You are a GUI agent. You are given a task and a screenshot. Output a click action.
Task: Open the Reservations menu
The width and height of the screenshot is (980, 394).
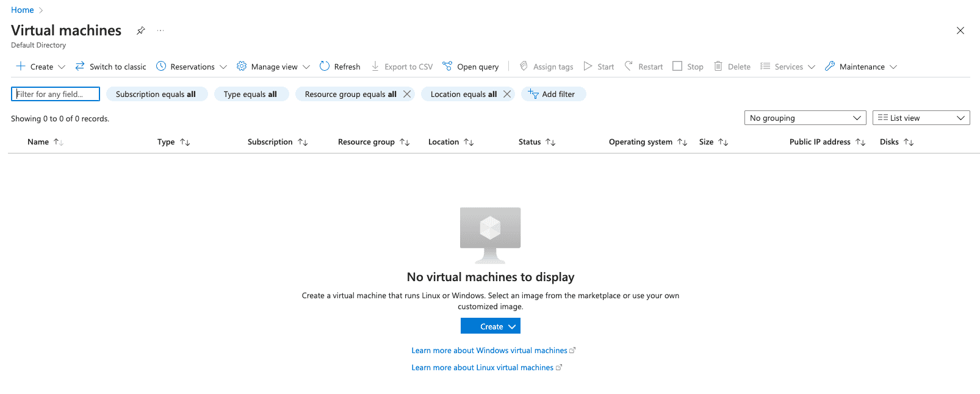pyautogui.click(x=192, y=66)
